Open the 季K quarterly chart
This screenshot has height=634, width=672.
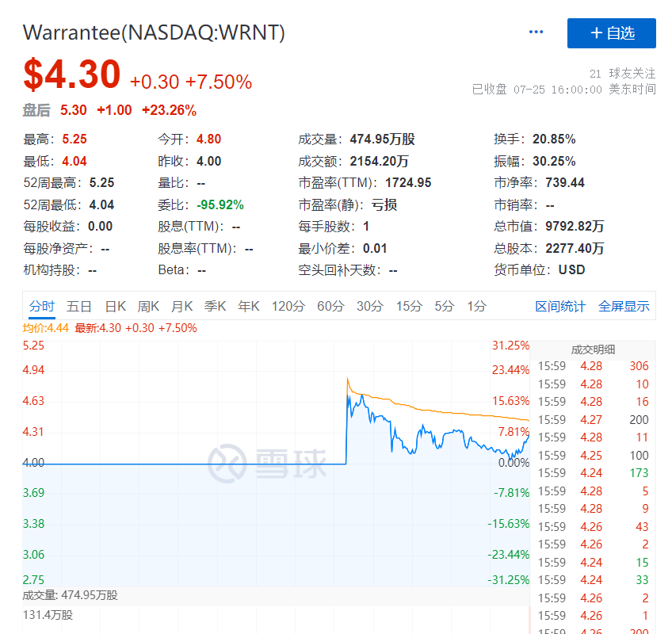click(216, 307)
